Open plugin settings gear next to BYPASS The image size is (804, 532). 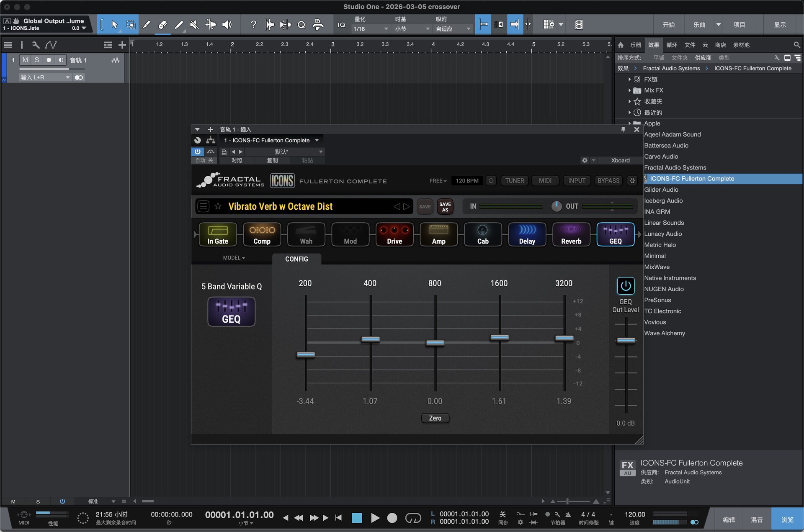click(632, 181)
